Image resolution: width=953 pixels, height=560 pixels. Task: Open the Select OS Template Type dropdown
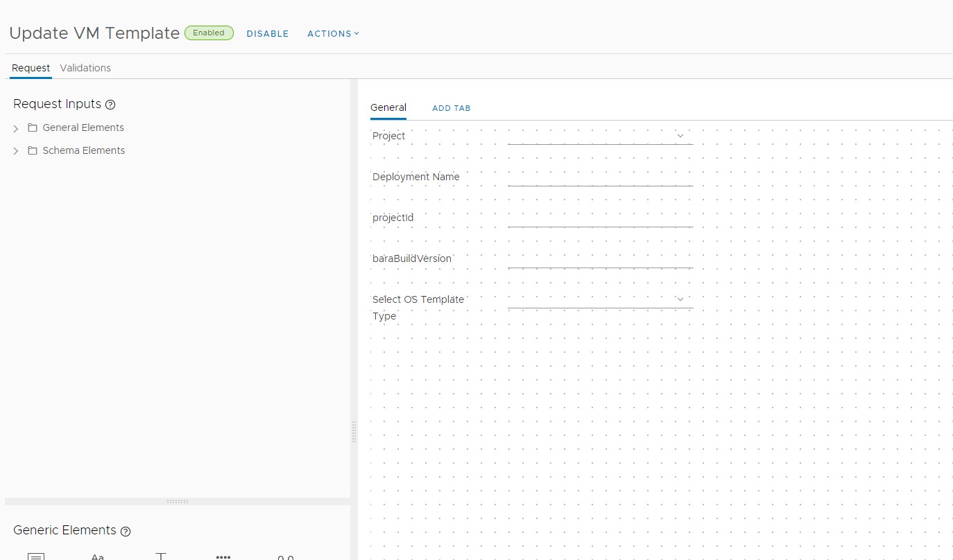pyautogui.click(x=600, y=299)
